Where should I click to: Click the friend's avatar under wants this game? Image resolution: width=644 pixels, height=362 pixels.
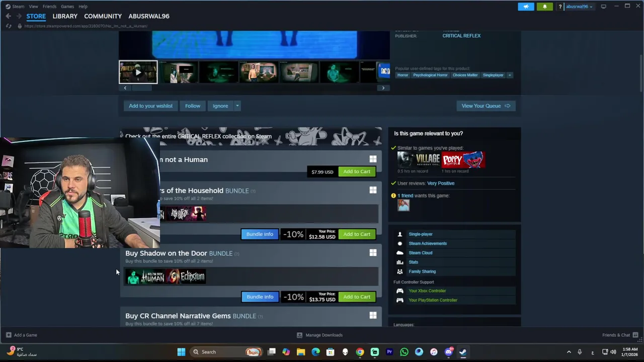(x=404, y=205)
